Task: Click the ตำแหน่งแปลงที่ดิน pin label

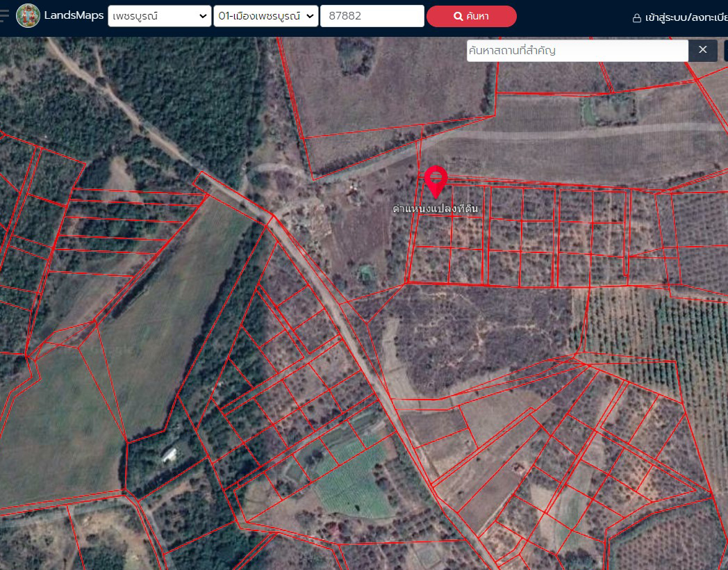Action: tap(436, 209)
